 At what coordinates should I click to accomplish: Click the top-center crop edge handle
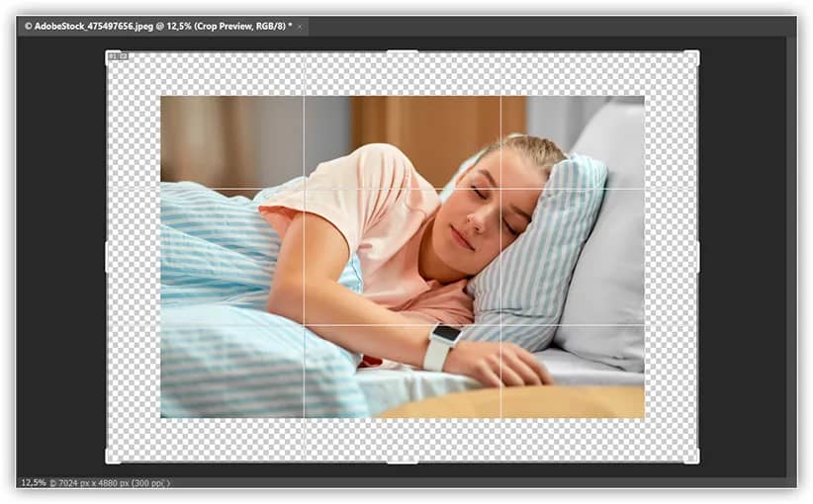(402, 52)
